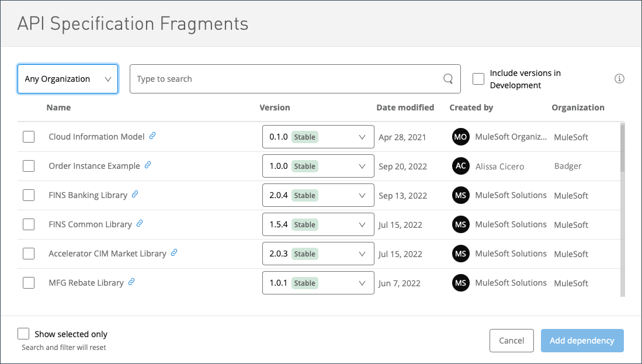The height and width of the screenshot is (364, 642).
Task: Click MS avatar in Accelerator CIM Market row
Action: tap(461, 254)
